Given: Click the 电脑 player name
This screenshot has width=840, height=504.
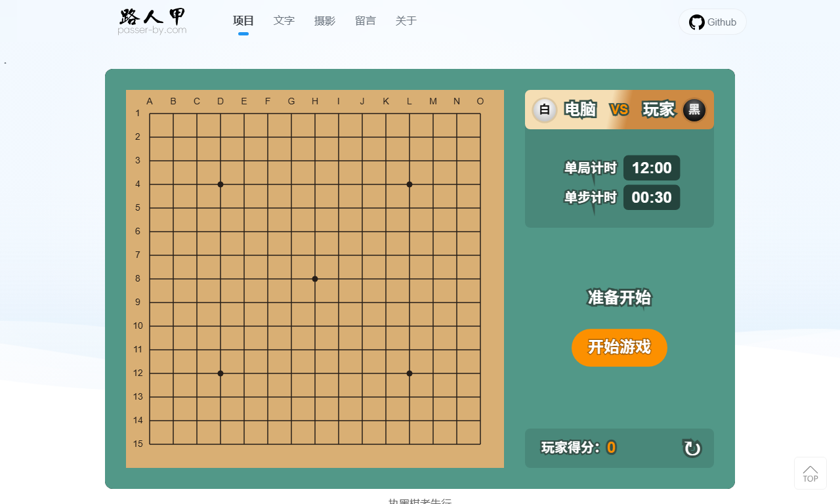Looking at the screenshot, I should coord(581,110).
